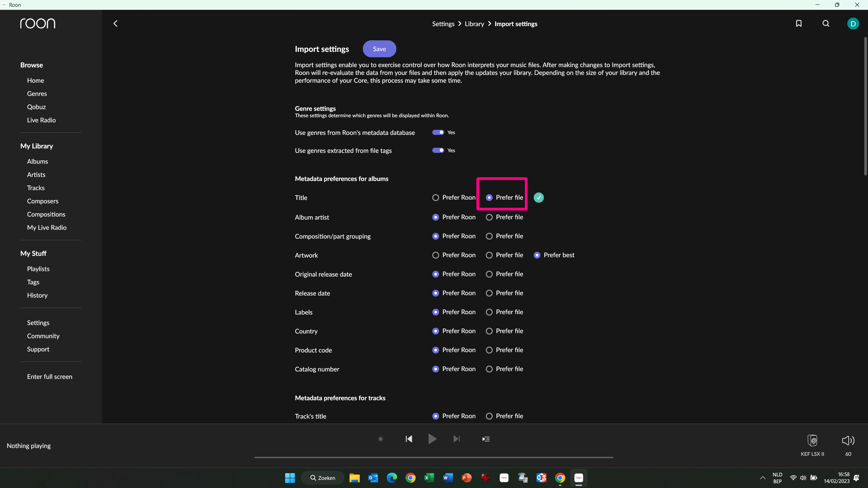Click the playback progress bar
This screenshot has width=868, height=488.
[433, 457]
